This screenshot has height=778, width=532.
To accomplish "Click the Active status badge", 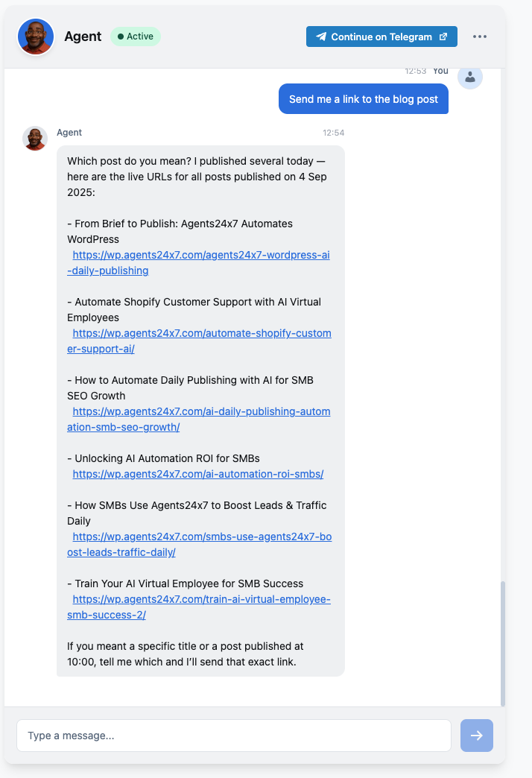I will [135, 36].
